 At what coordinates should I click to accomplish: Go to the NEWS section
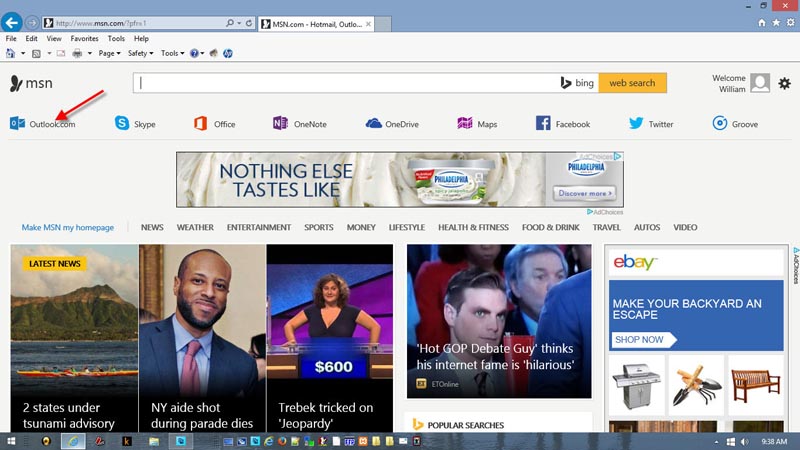[x=152, y=228]
